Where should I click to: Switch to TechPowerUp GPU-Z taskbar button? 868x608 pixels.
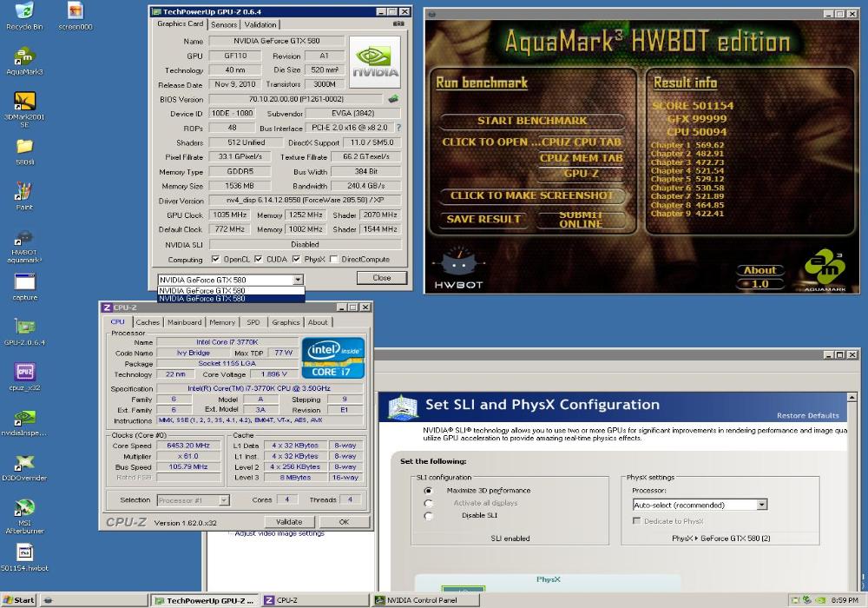[x=204, y=599]
